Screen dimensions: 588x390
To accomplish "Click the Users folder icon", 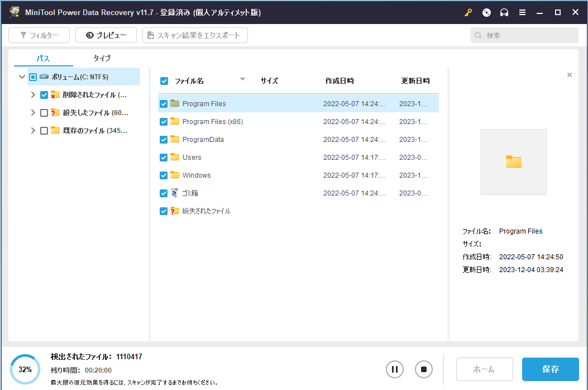I will (x=175, y=157).
